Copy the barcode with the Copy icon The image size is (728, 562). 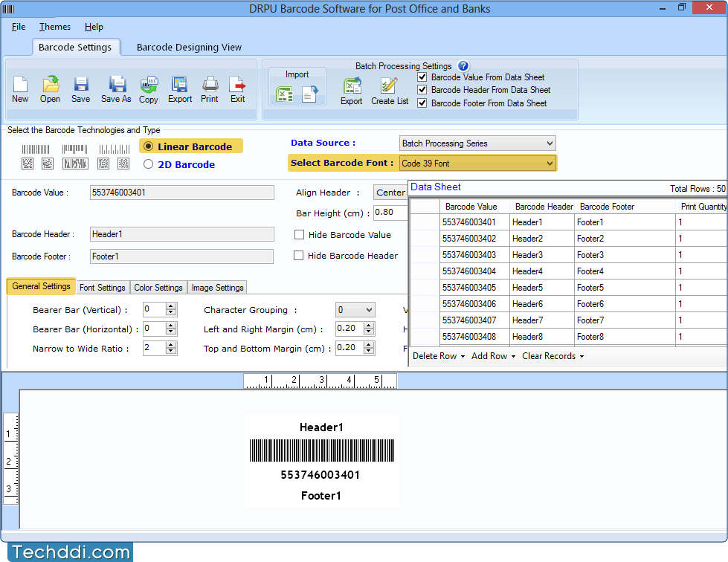[149, 85]
